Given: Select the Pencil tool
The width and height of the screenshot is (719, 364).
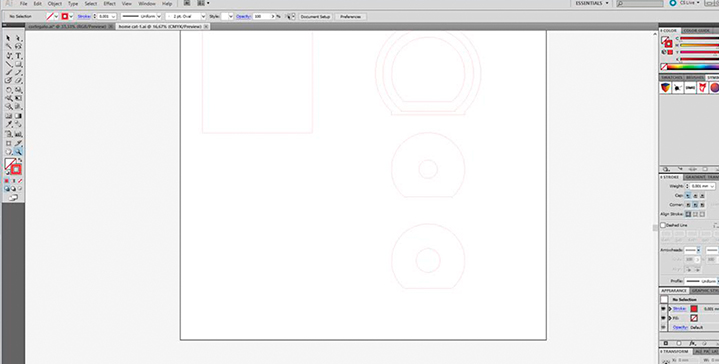Looking at the screenshot, I should [x=18, y=72].
